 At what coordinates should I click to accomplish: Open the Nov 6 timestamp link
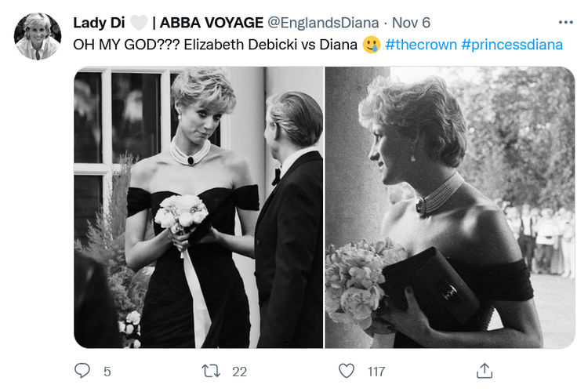pyautogui.click(x=411, y=23)
